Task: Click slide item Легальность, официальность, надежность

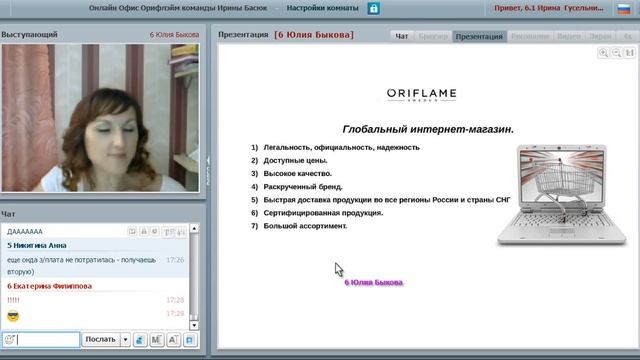Action: (342, 147)
